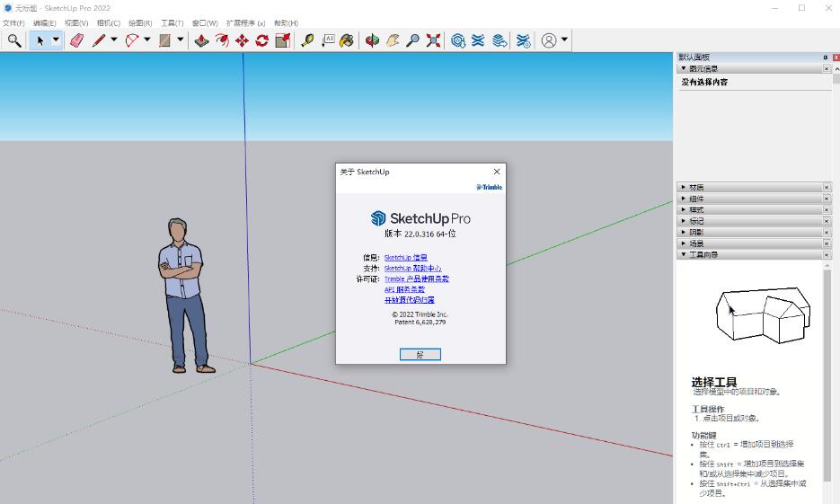Image resolution: width=840 pixels, height=504 pixels.
Task: Close the 组件 (Components) panel
Action: [x=827, y=199]
